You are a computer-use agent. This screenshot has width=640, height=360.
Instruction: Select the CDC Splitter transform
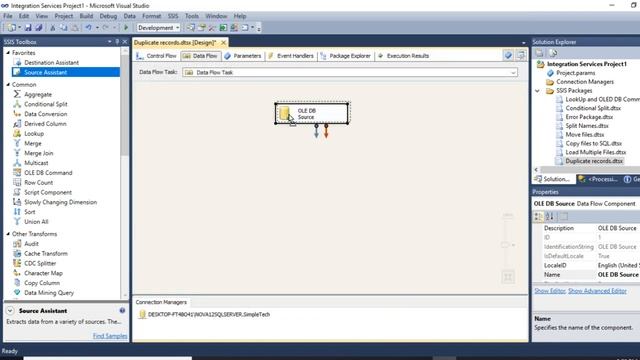pos(40,263)
